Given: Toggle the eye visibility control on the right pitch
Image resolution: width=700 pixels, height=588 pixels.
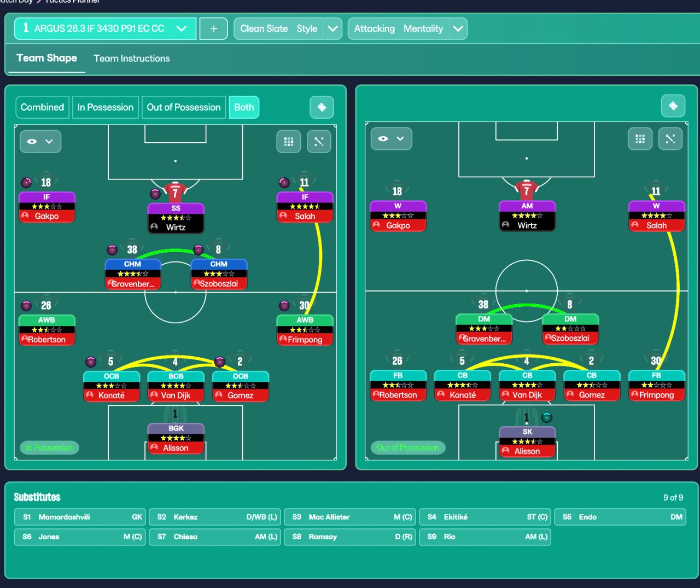Looking at the screenshot, I should pos(383,138).
